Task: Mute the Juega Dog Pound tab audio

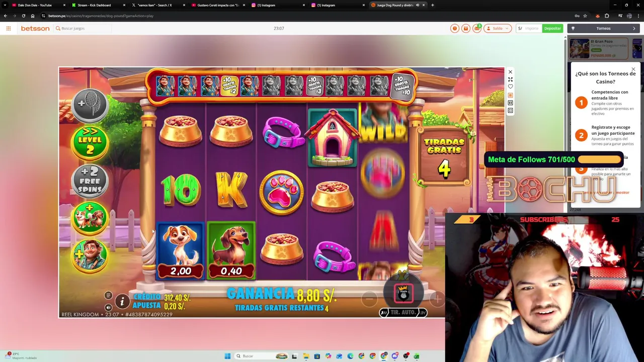Action: [x=417, y=5]
